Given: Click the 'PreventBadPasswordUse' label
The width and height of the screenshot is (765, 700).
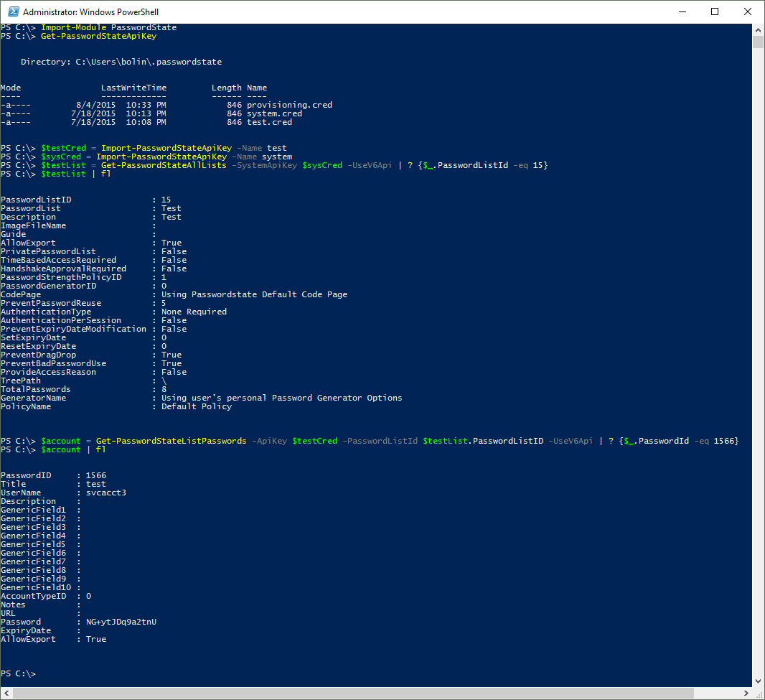Looking at the screenshot, I should point(54,363).
